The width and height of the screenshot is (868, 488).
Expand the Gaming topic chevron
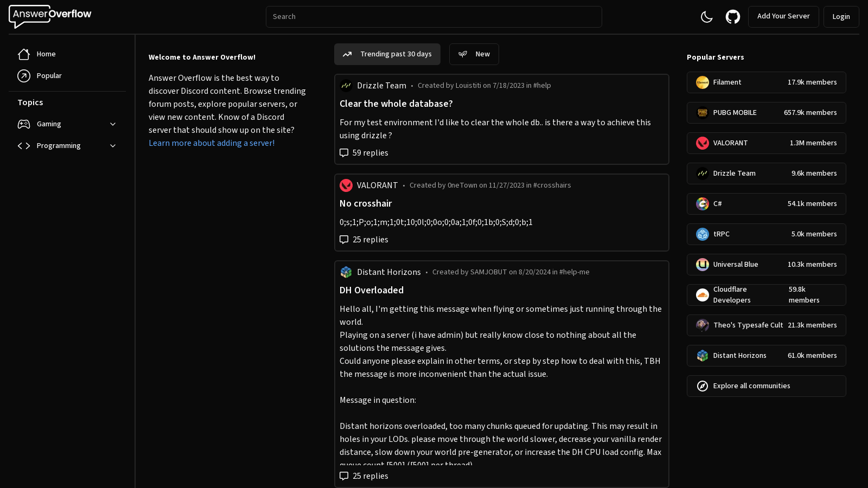pyautogui.click(x=113, y=124)
